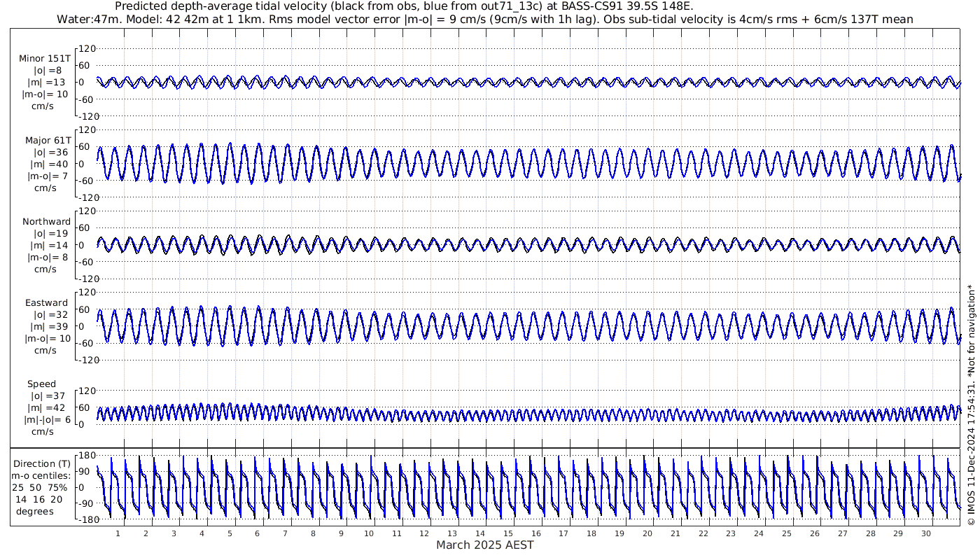
Task: Click '|o| =32' in Eastward panel
Action: tap(51, 315)
